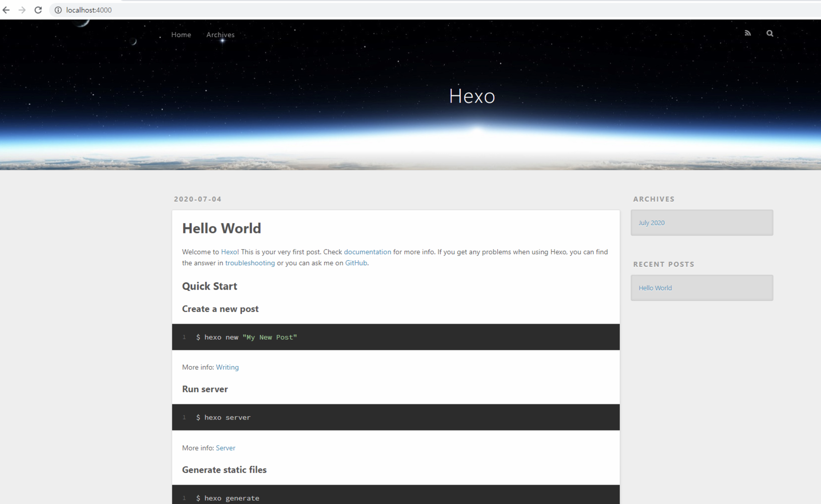821x504 pixels.
Task: Click the browser forward arrow
Action: point(22,10)
